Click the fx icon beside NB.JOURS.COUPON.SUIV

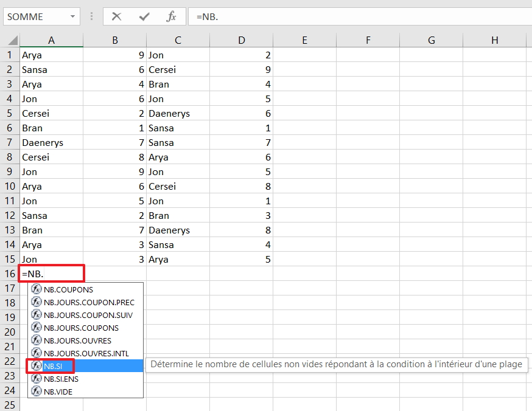pos(36,315)
